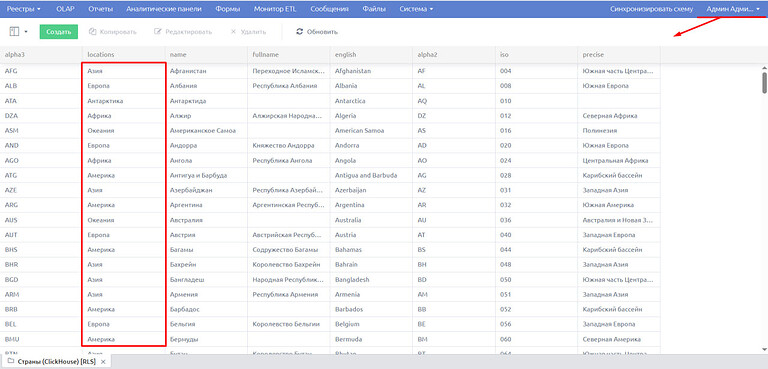768x369 pixels.
Task: Click the Барбадос name cell
Action: coord(206,309)
